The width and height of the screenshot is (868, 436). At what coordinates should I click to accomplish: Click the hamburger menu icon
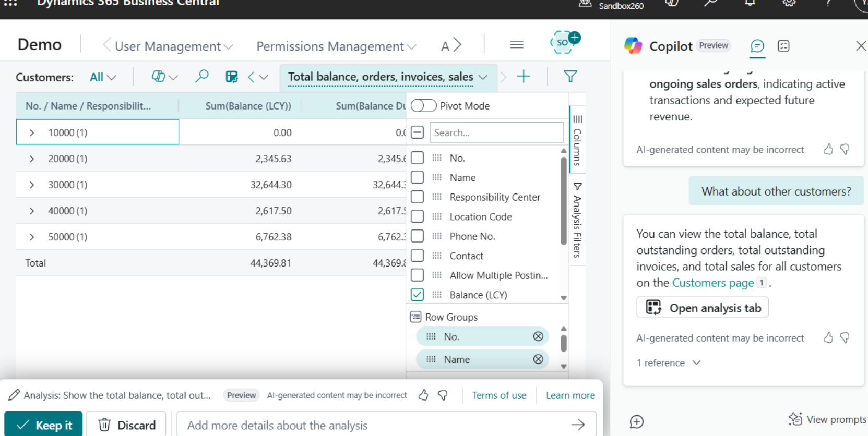(517, 45)
